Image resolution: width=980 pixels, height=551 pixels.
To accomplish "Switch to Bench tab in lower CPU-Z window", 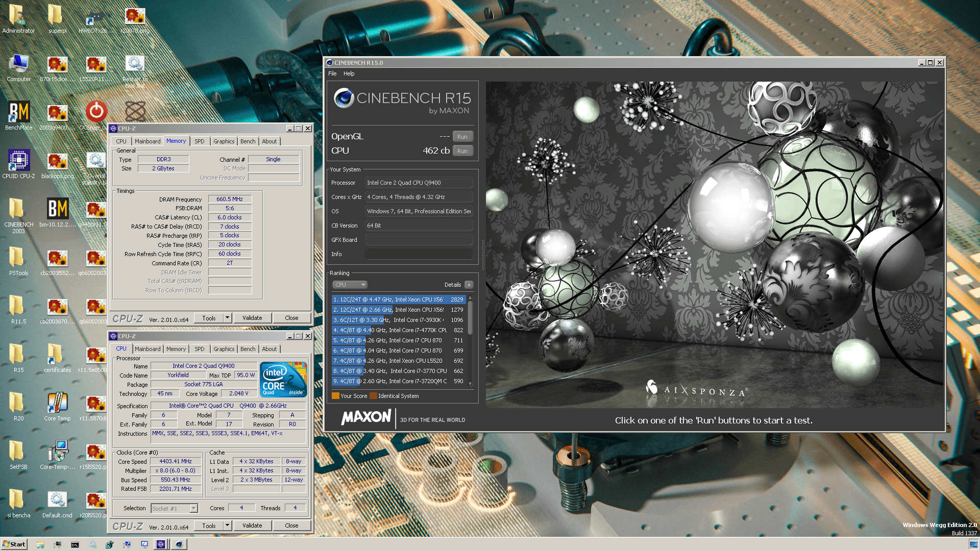I will (x=248, y=349).
